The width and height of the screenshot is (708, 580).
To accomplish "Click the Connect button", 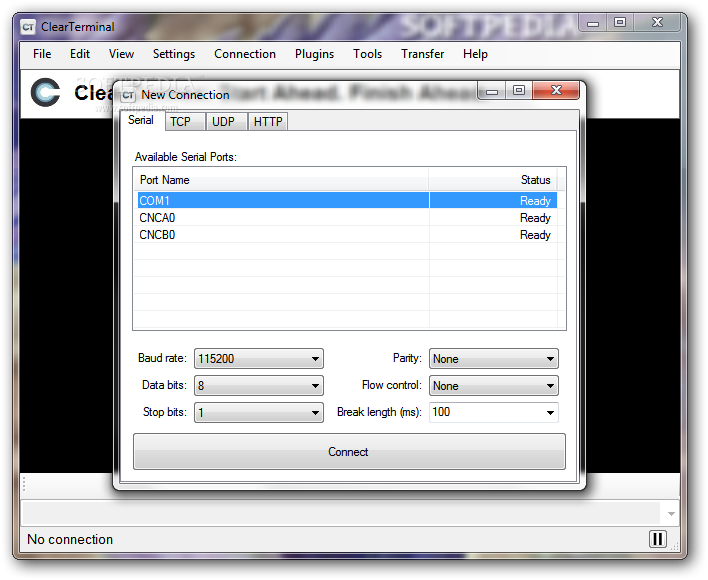I will pyautogui.click(x=349, y=452).
